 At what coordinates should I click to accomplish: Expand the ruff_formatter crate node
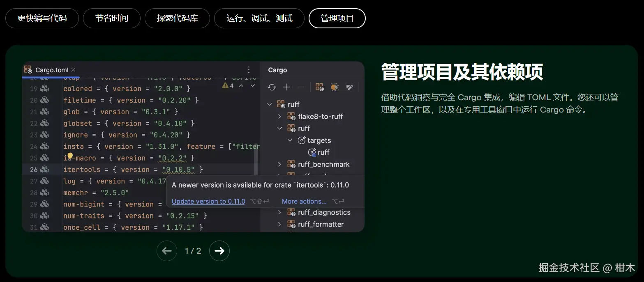(x=280, y=224)
